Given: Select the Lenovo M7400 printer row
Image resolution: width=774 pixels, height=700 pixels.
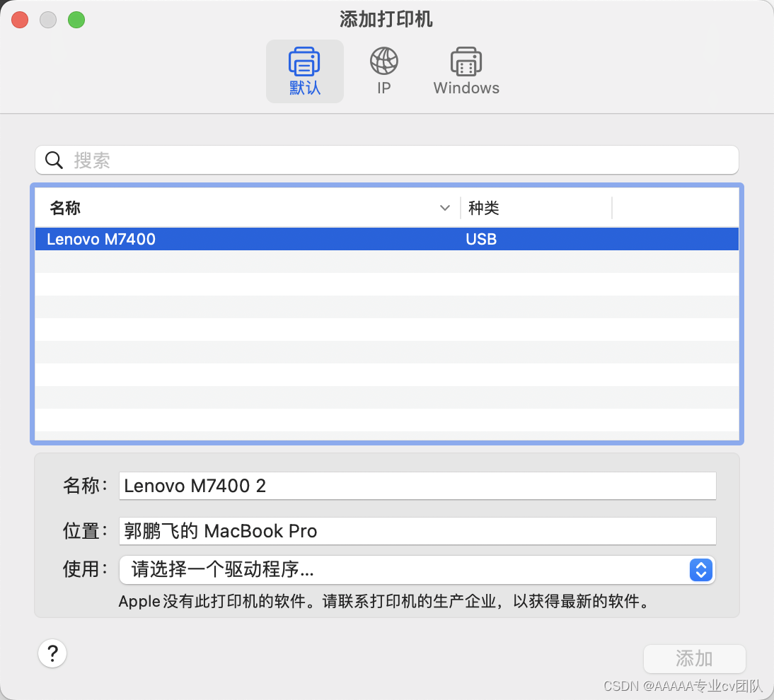Looking at the screenshot, I should 387,239.
